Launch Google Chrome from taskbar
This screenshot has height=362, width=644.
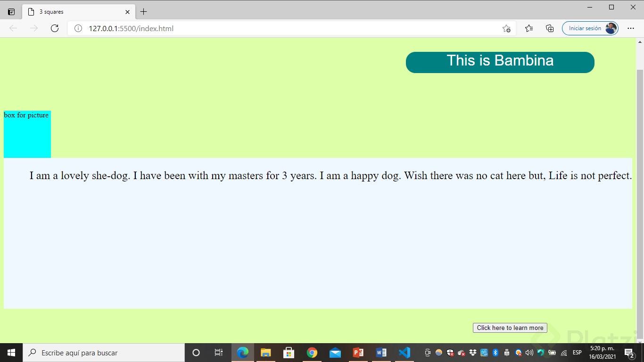pos(312,353)
